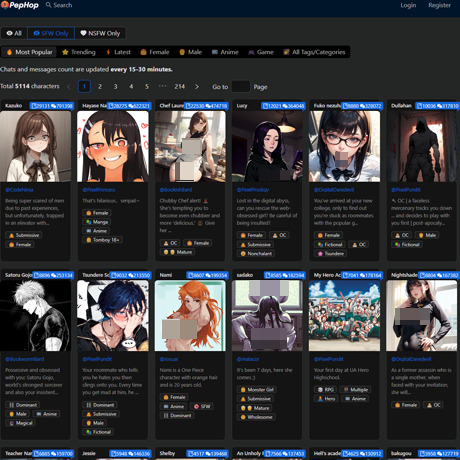
Task: Enable the NSFW Only filter
Action: (100, 33)
